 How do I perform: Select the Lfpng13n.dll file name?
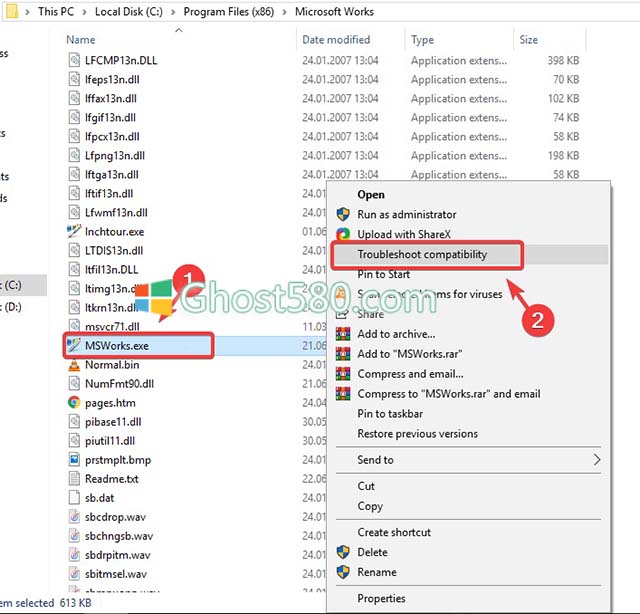coord(115,156)
